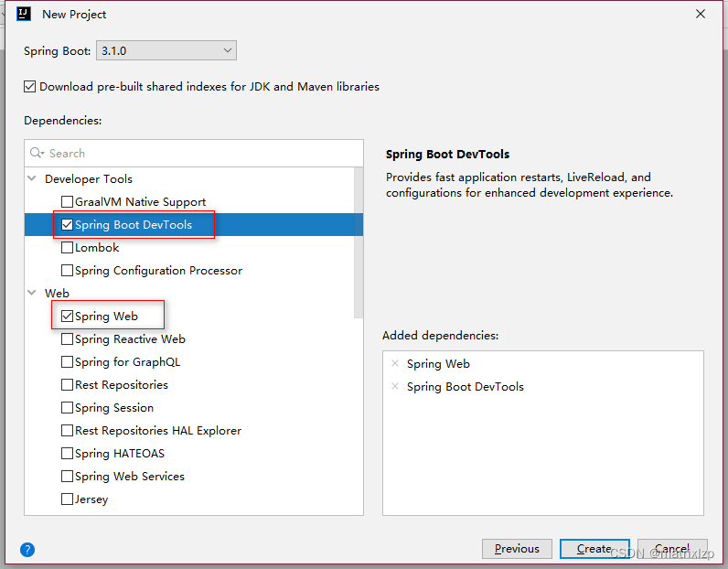Check Spring for GraphQL

click(67, 362)
